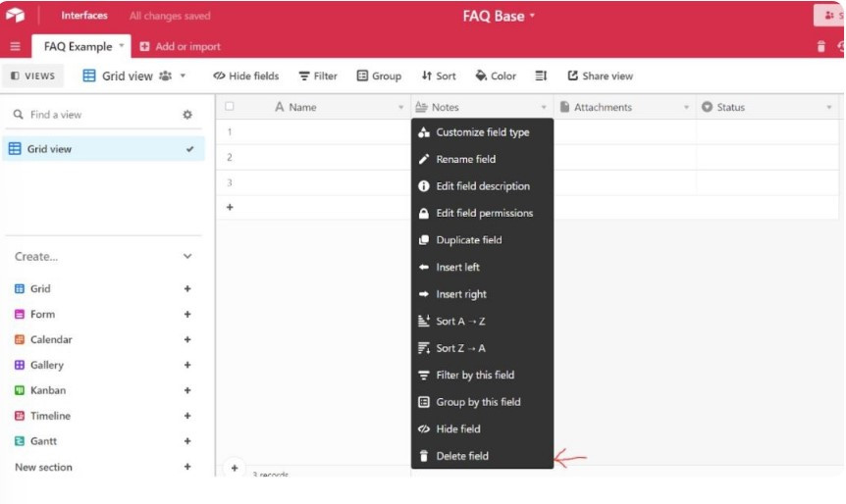The image size is (846, 504).
Task: Toggle the select-all checkbox in header
Action: tap(230, 107)
